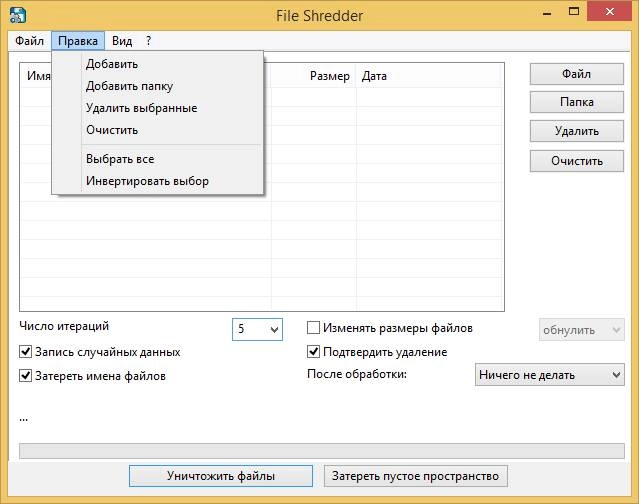639x504 pixels.
Task: Choose Добавить папку menu entry
Action: [158, 86]
